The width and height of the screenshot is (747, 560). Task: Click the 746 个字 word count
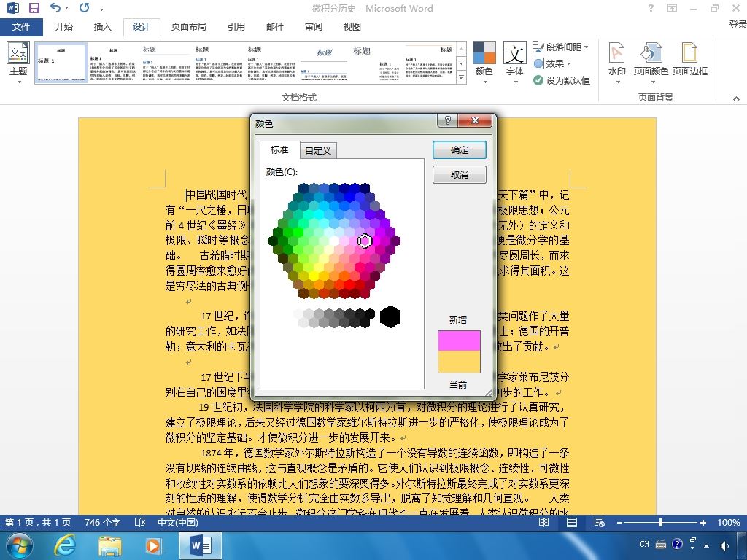(102, 522)
